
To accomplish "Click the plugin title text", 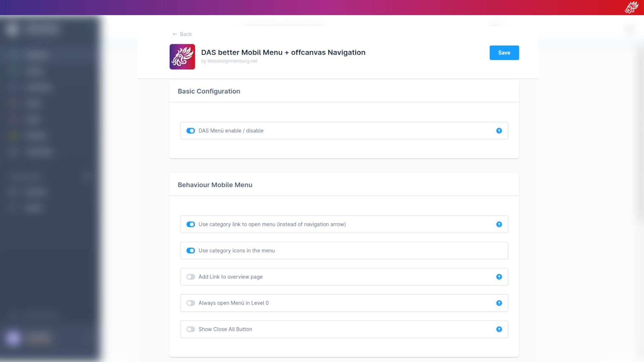I will [283, 52].
